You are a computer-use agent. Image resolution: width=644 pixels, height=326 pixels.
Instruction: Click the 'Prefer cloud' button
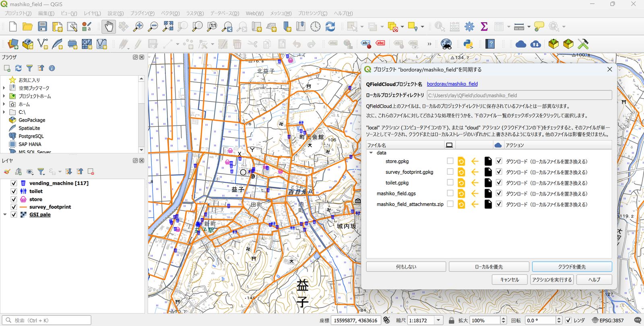[572, 267]
